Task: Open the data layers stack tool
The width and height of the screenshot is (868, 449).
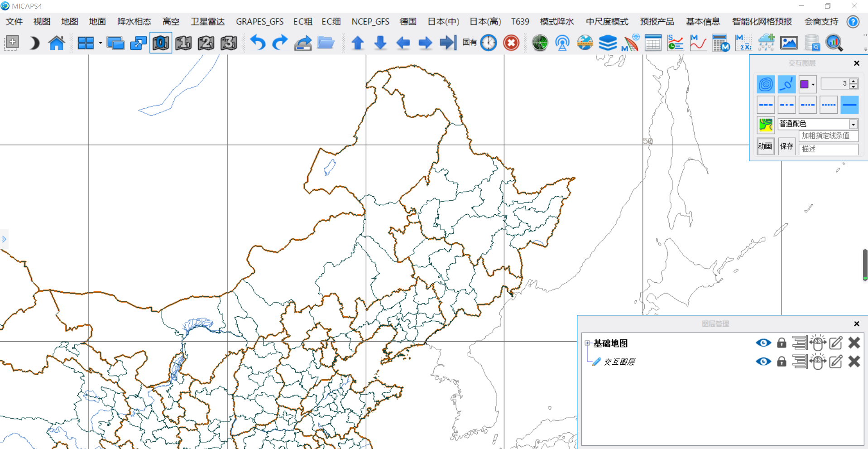Action: point(607,43)
